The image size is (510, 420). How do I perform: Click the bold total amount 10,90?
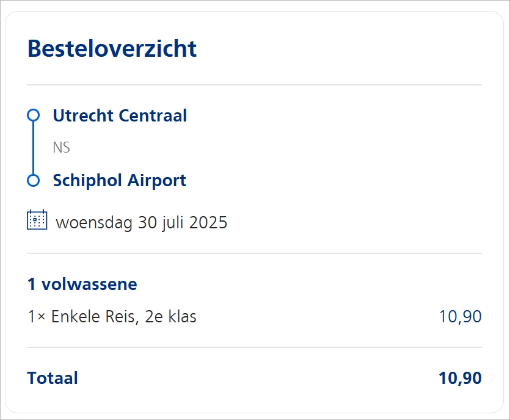(x=460, y=378)
